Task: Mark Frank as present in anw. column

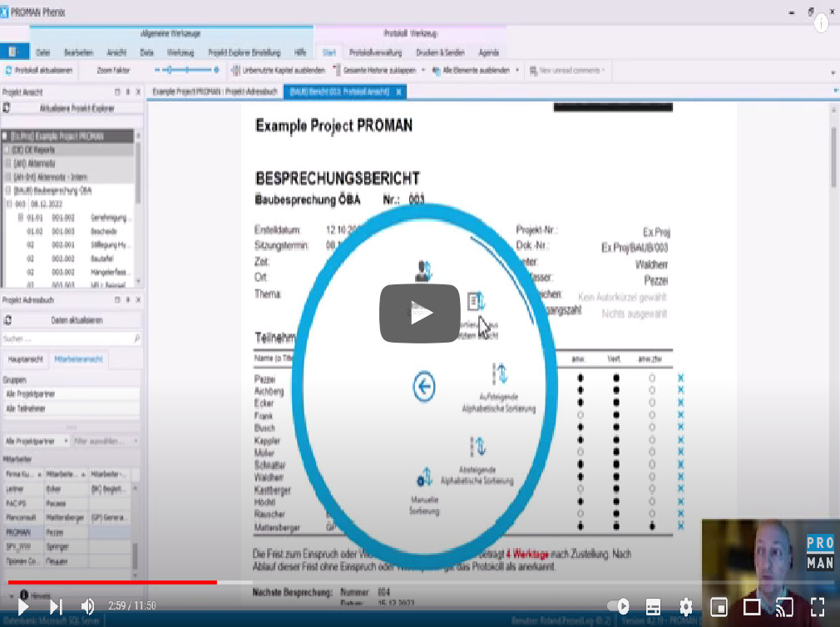Action: point(581,415)
